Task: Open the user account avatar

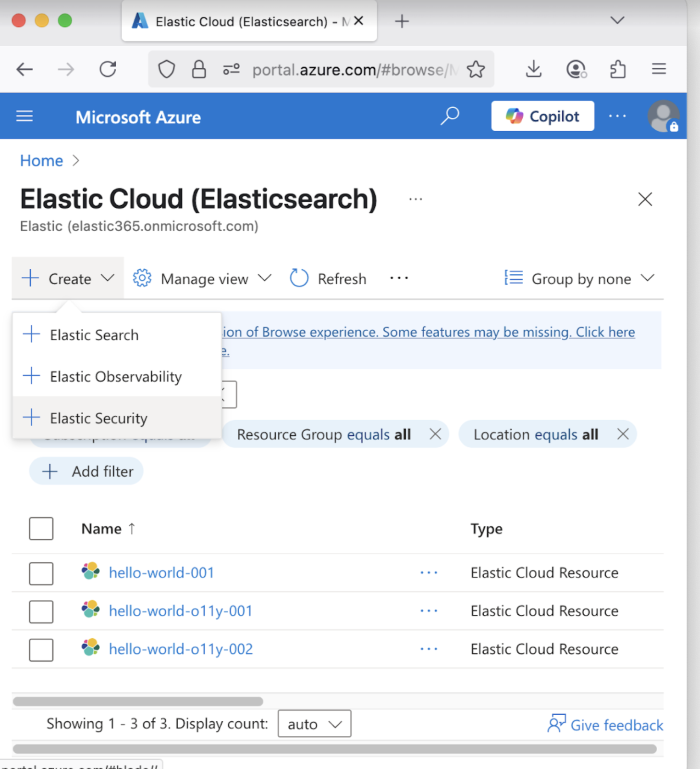Action: (663, 116)
